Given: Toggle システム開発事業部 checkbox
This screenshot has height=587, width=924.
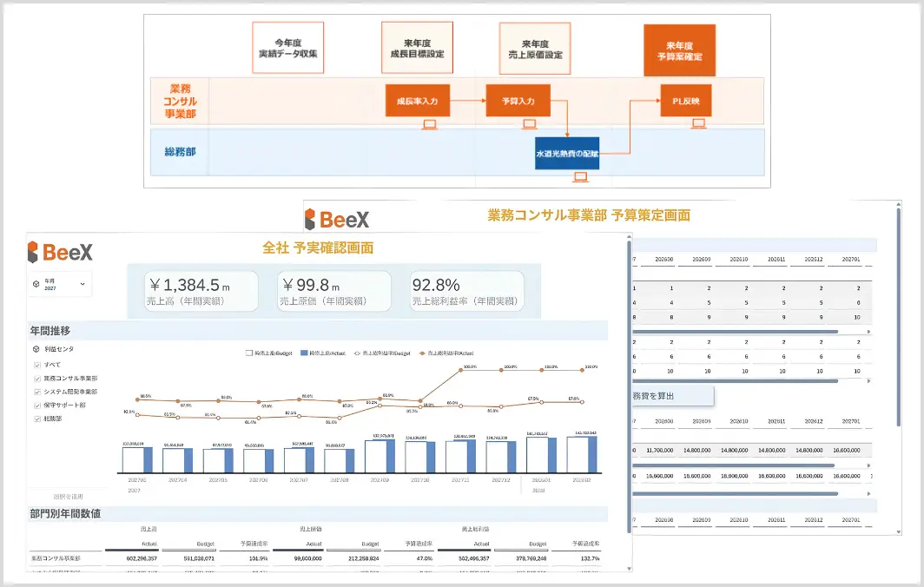Looking at the screenshot, I should (37, 392).
